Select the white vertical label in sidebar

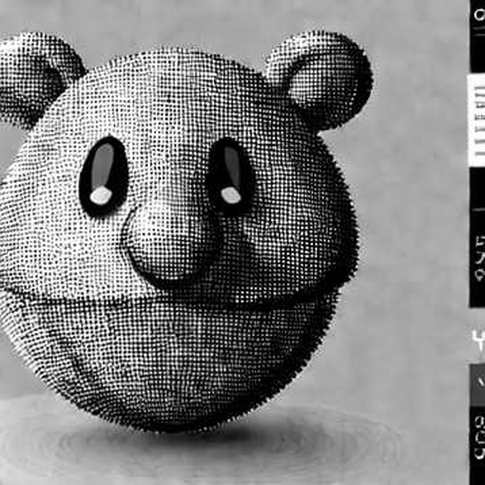point(476,121)
